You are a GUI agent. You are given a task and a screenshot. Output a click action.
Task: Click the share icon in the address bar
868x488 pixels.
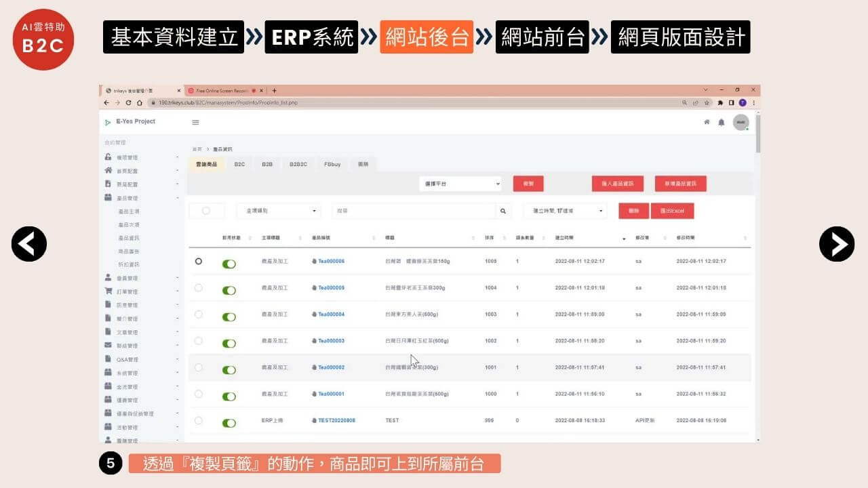[x=696, y=102]
